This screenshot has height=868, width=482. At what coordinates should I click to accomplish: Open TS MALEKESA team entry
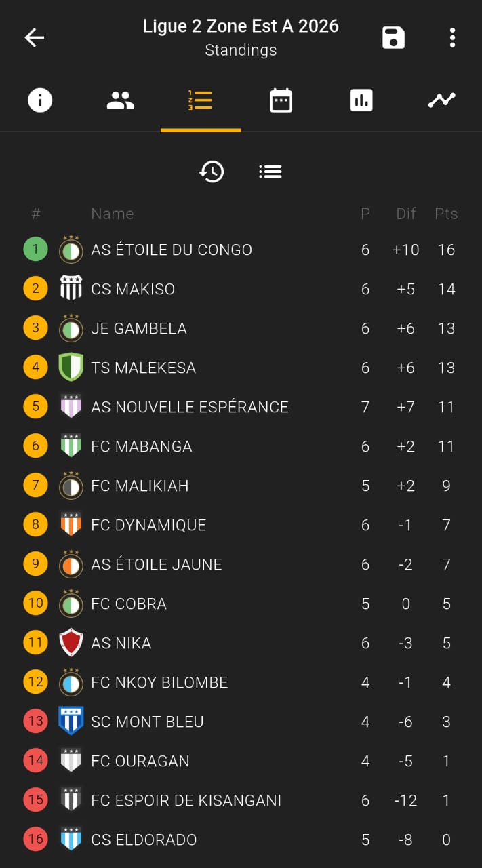tap(144, 368)
